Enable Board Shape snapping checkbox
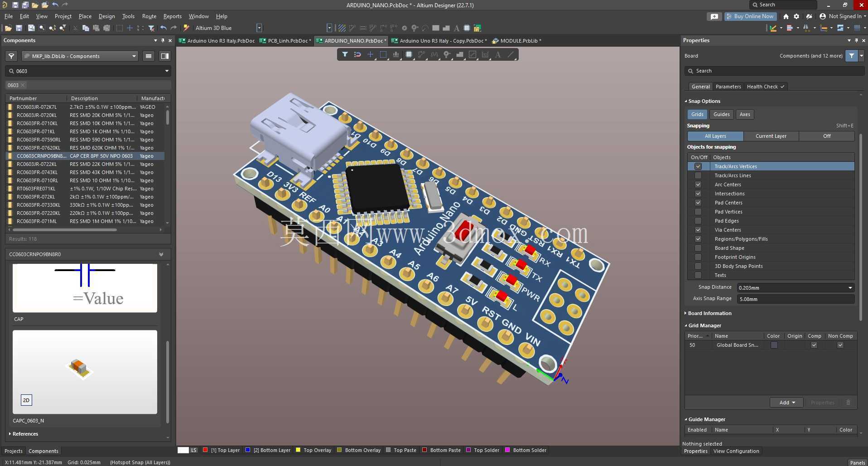 [x=698, y=248]
